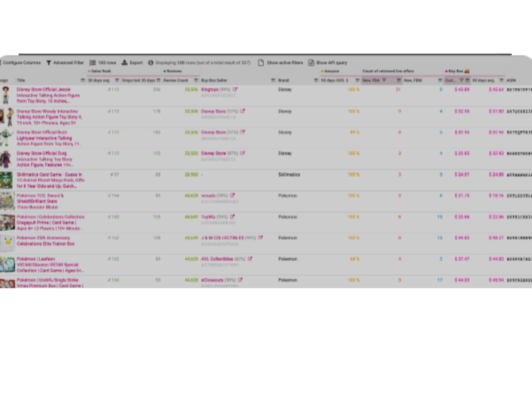Open the Drops last 30 days column menu

(159, 80)
